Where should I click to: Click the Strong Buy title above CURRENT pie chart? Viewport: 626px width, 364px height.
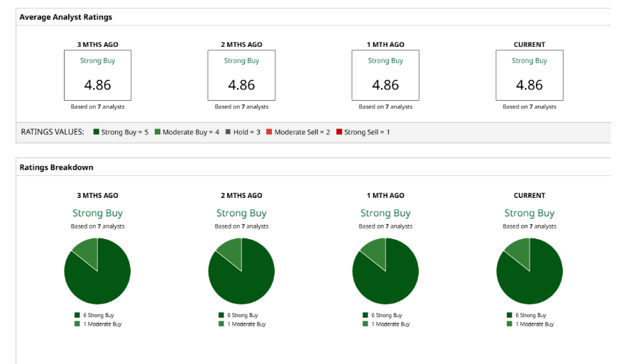(x=529, y=213)
